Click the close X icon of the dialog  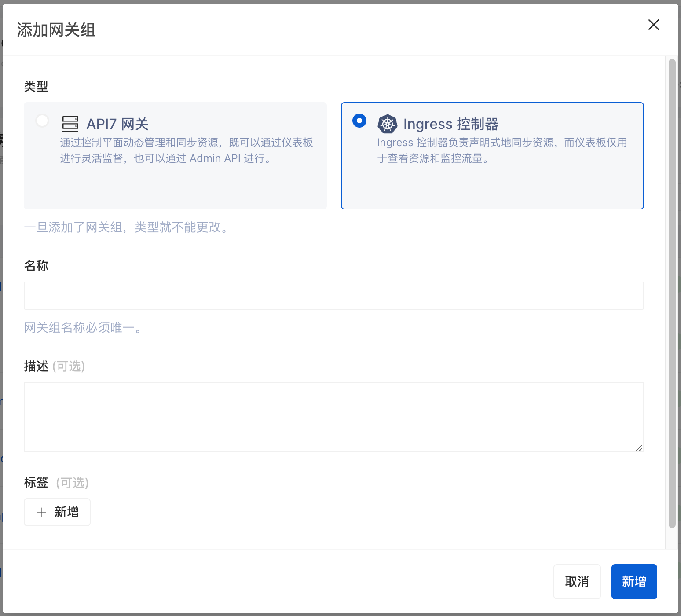[x=654, y=25]
